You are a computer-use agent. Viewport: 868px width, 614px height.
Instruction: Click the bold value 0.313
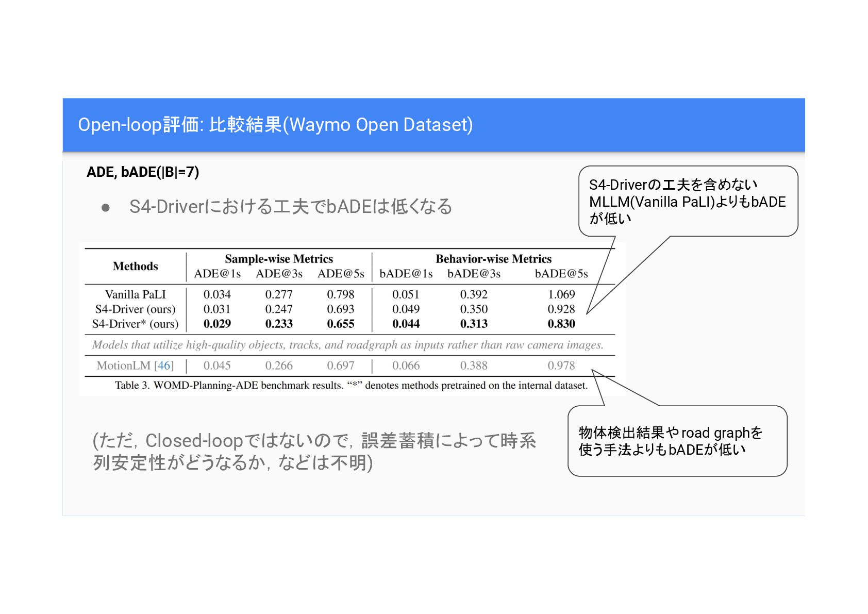point(474,324)
